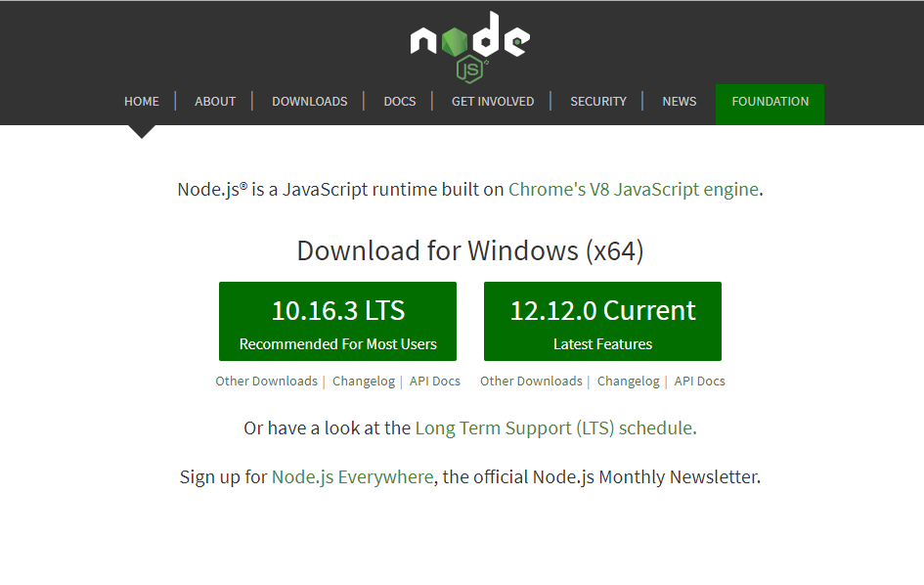The height and width of the screenshot is (585, 924).
Task: Open the Long Term Support (LTS) schedule link
Action: coord(554,428)
